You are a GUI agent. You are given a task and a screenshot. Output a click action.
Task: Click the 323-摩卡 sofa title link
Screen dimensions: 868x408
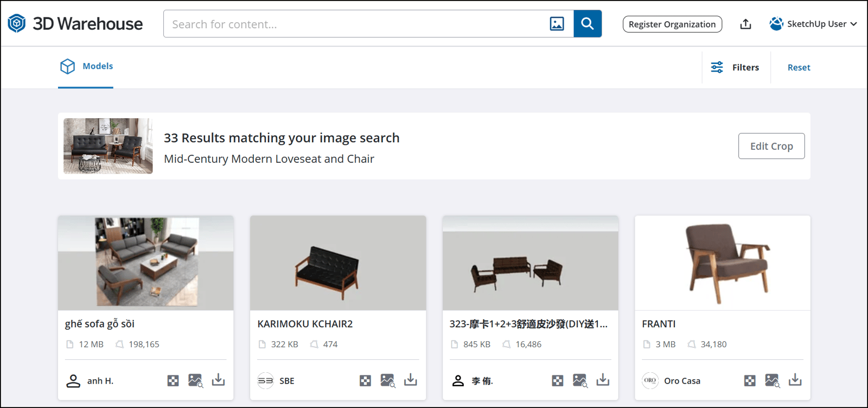click(x=528, y=324)
